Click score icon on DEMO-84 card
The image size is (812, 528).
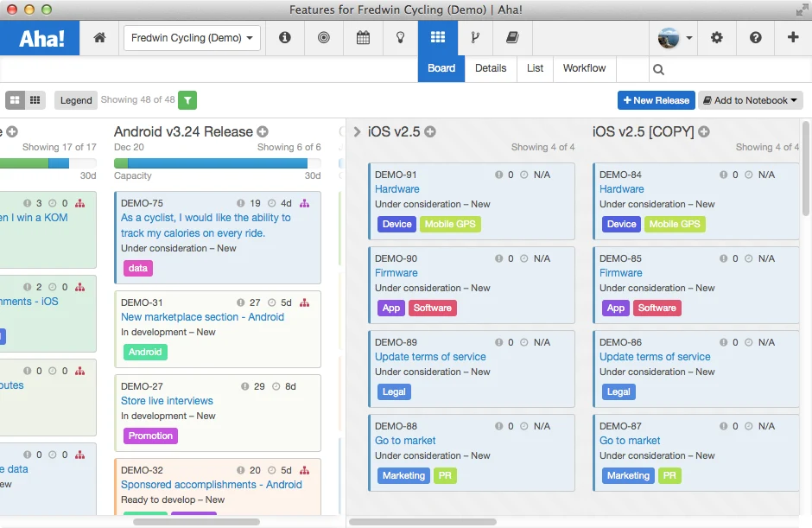point(723,175)
